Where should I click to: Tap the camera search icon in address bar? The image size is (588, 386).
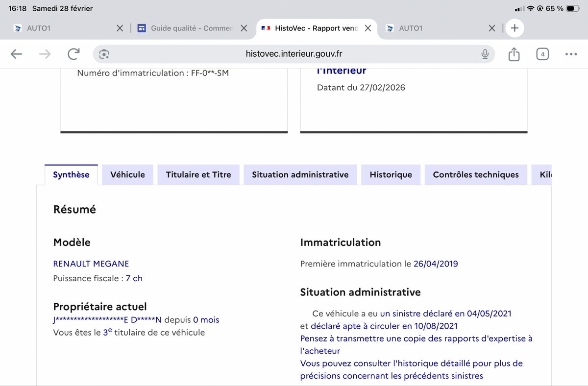(x=104, y=54)
